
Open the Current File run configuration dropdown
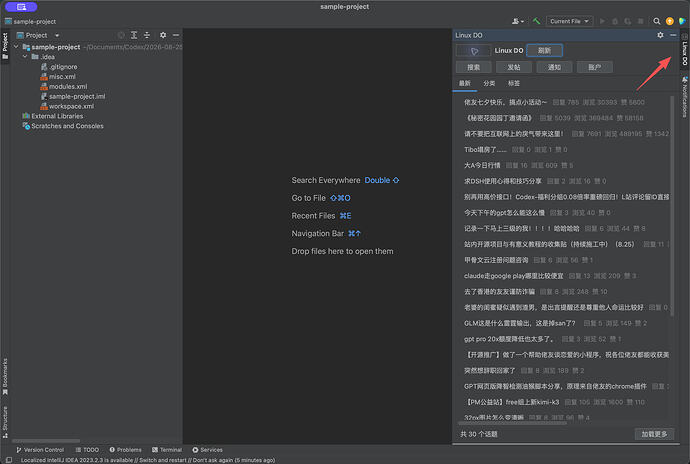(569, 21)
